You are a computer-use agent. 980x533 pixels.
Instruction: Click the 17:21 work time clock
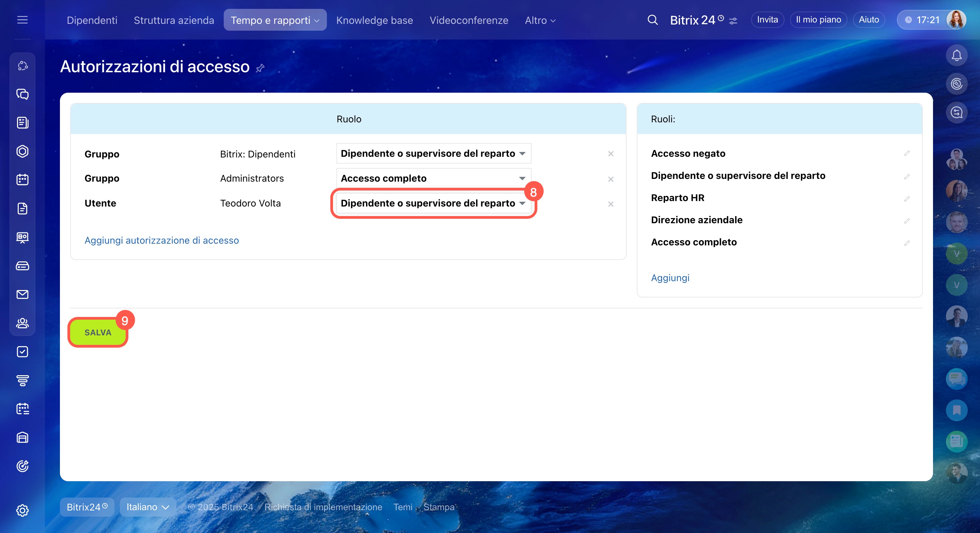(923, 20)
